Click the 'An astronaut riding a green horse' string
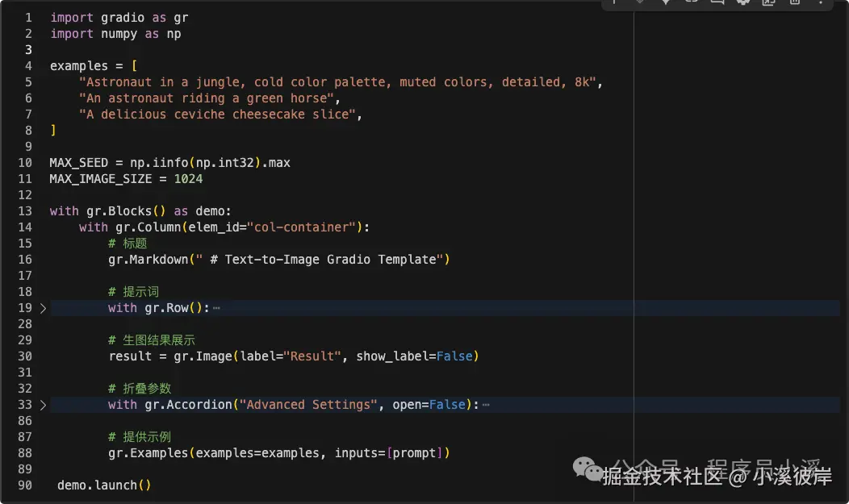Screen dimensions: 849x504 coord(207,98)
